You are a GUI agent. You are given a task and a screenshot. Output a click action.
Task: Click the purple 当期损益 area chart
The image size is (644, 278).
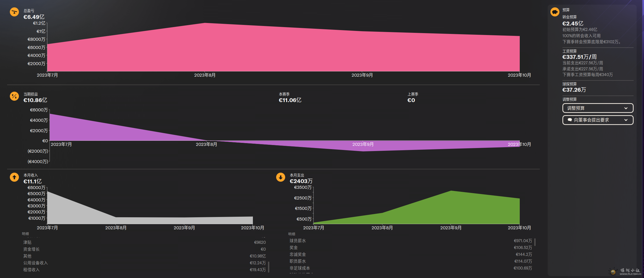[x=285, y=133]
